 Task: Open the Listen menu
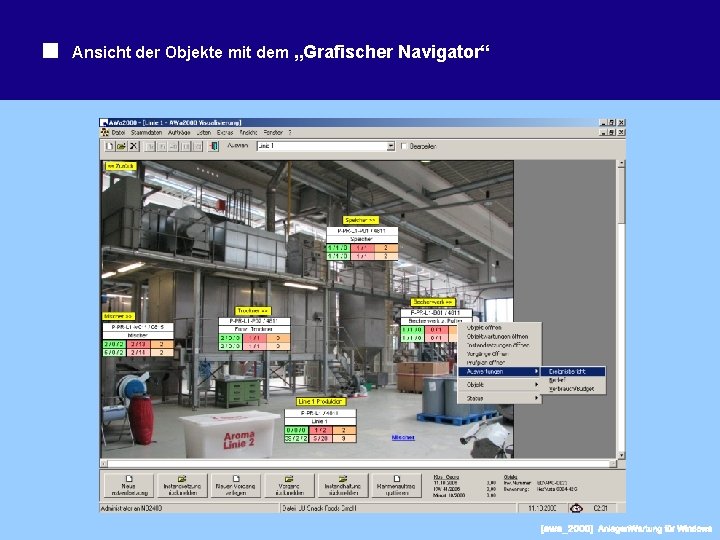pyautogui.click(x=203, y=132)
